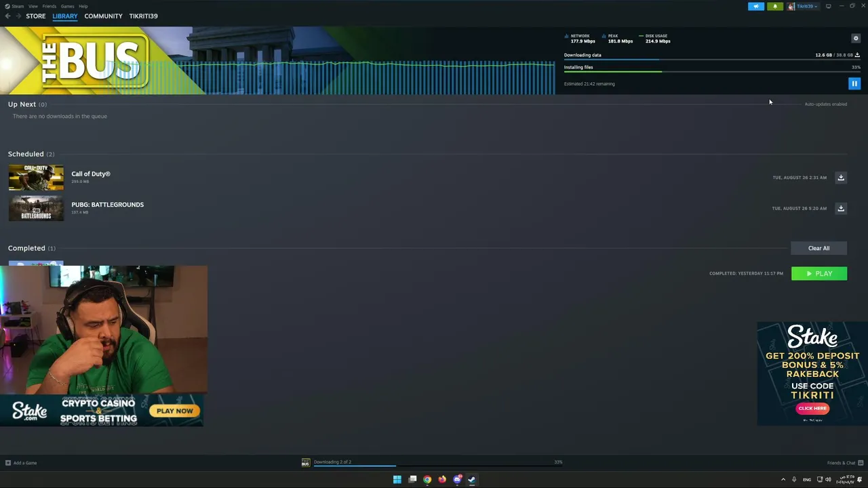Click Stake PLAY NOW banner button
This screenshot has height=488, width=868.
(x=175, y=411)
